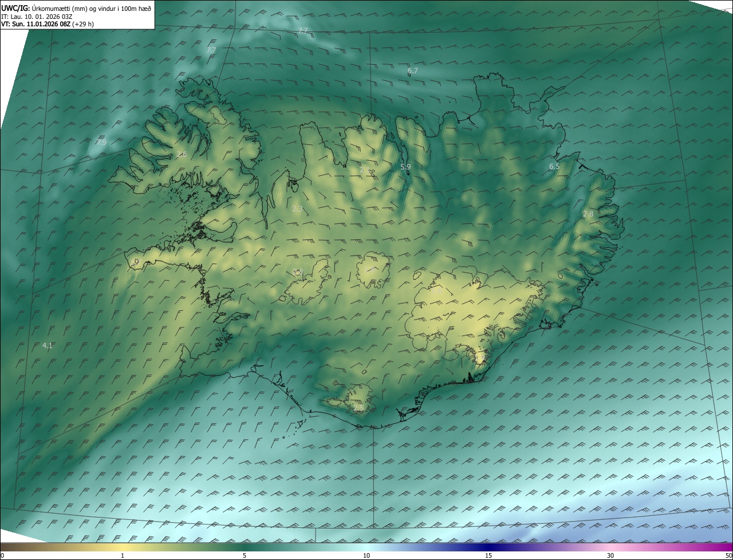This screenshot has height=560, width=733.
Task: Click the 2.3 value label on the map
Action: (x=297, y=209)
